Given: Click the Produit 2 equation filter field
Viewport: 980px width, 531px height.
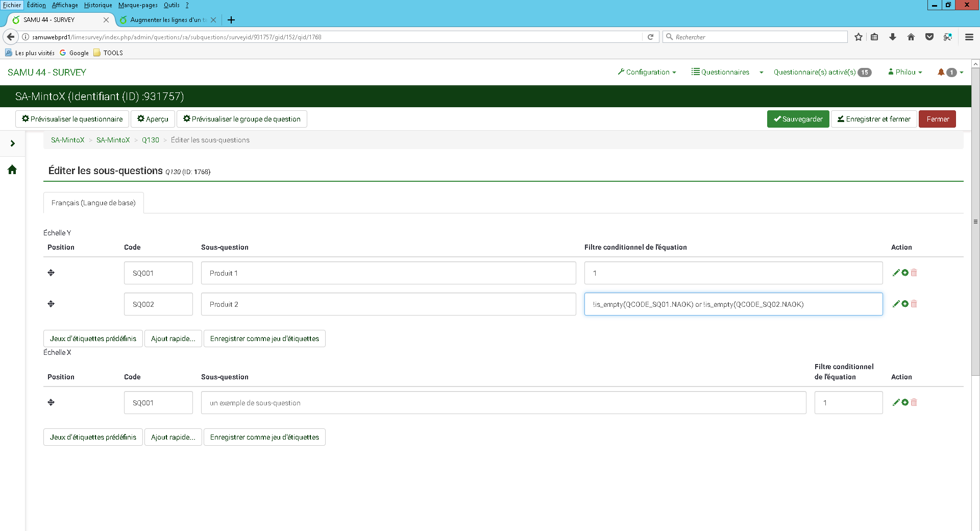Looking at the screenshot, I should tap(733, 304).
